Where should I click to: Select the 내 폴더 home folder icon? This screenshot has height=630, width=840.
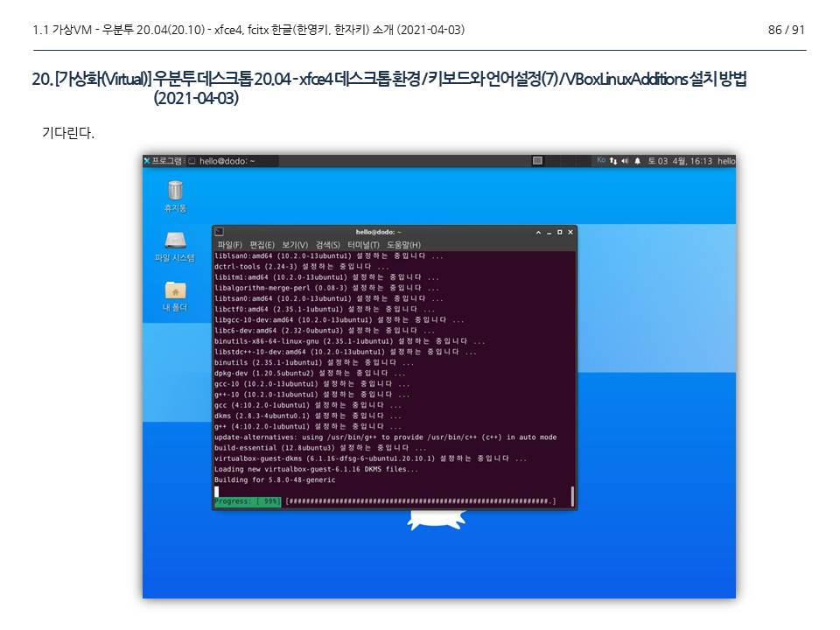click(175, 297)
